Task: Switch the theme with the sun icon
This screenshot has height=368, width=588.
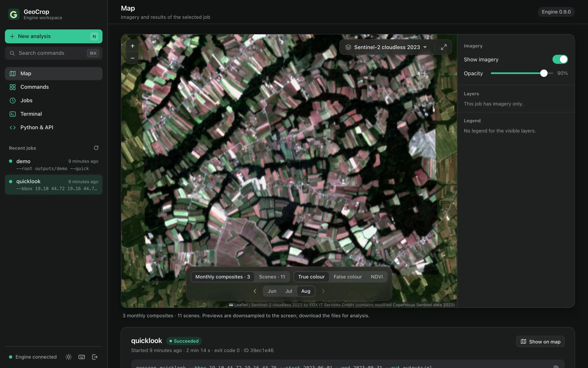Action: 69,357
